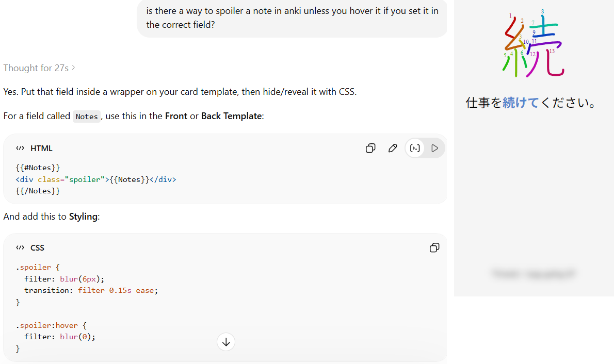Run the HTML code with the play button
The width and height of the screenshot is (614, 364).
tap(434, 148)
